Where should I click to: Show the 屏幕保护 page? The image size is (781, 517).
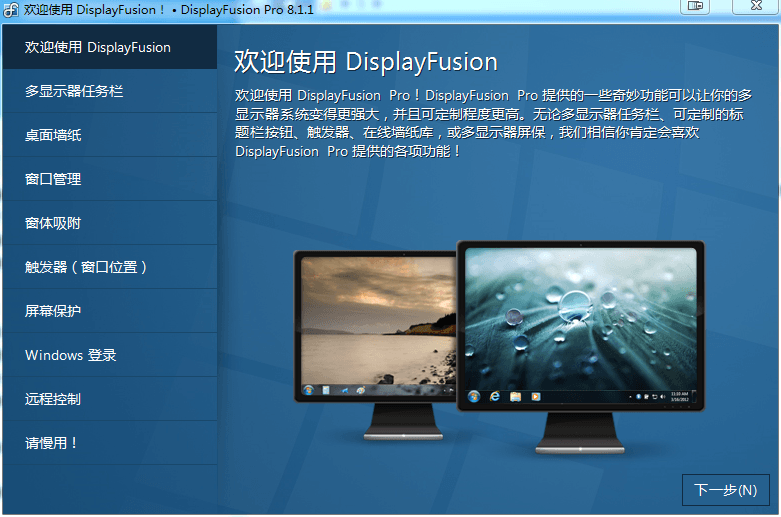[109, 311]
